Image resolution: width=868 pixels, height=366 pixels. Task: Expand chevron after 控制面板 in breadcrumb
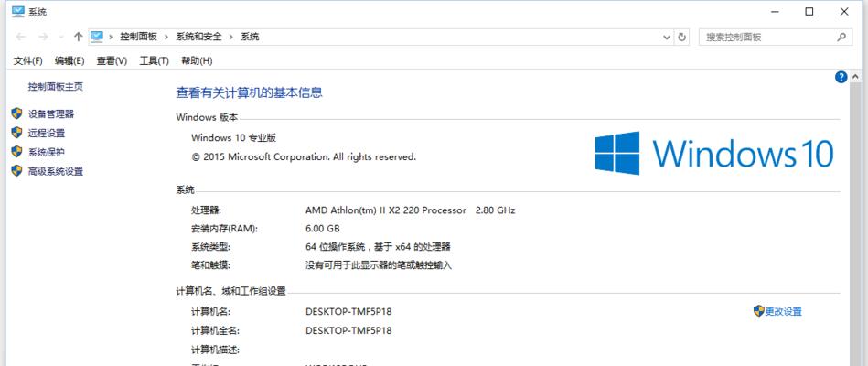166,38
